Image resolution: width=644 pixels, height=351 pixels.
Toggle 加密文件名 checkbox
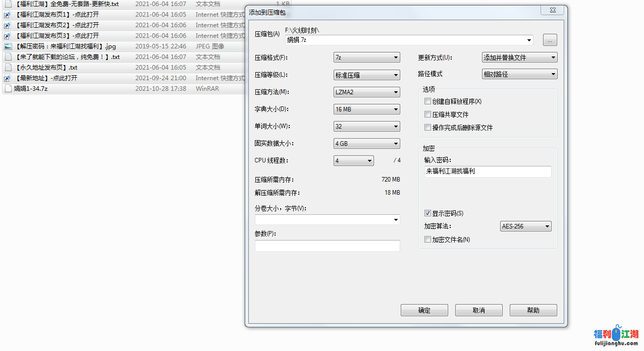click(x=428, y=240)
